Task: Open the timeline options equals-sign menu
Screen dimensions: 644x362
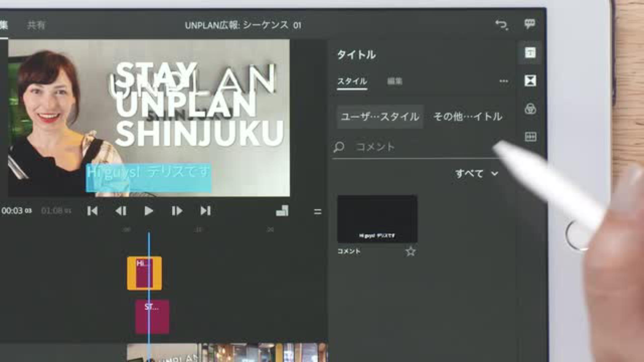Action: (x=317, y=212)
